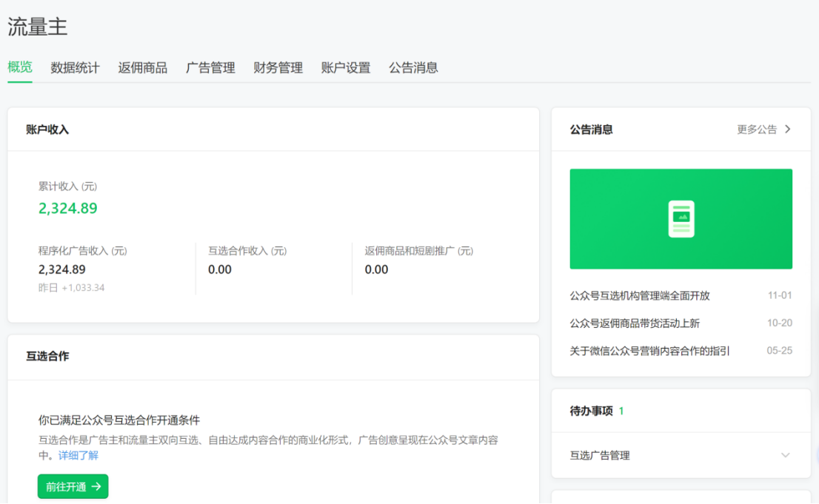819x504 pixels.
Task: Select the 财务管理 tab
Action: [x=278, y=67]
